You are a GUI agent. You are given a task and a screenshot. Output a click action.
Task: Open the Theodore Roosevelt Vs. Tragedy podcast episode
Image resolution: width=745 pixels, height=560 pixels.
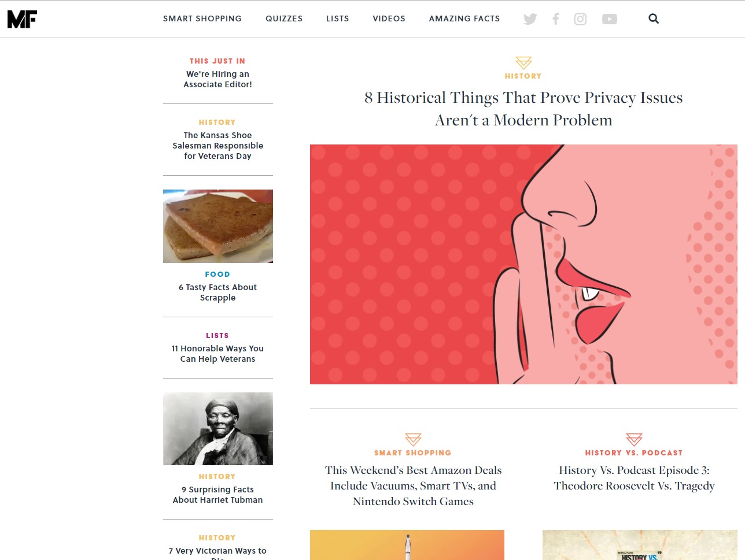[634, 478]
